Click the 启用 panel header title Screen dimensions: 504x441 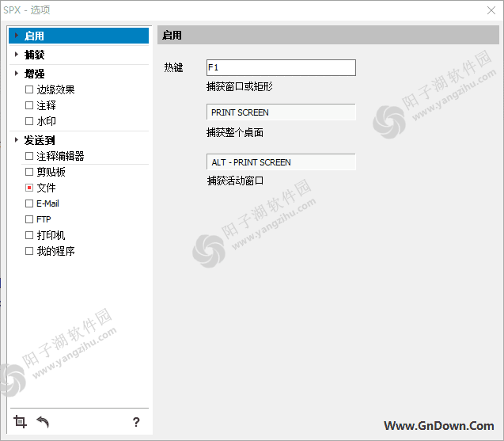click(172, 35)
